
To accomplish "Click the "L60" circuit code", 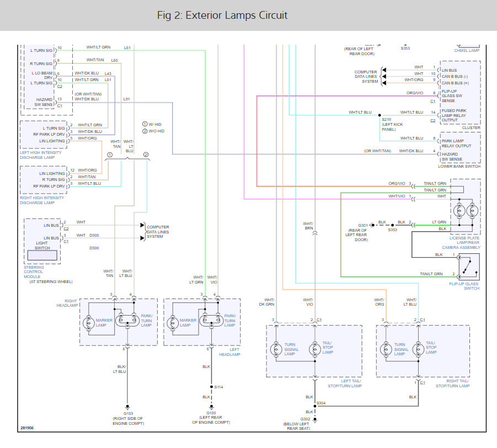I will (x=114, y=60).
